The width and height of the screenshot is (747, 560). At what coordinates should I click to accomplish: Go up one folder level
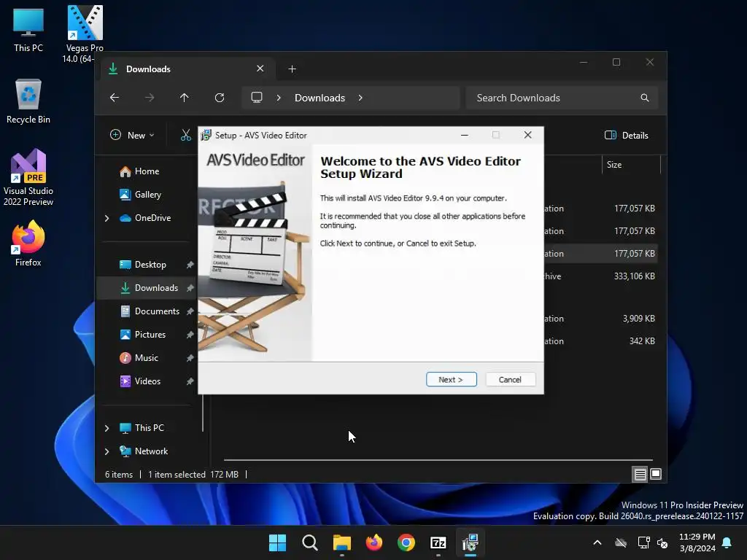(185, 98)
